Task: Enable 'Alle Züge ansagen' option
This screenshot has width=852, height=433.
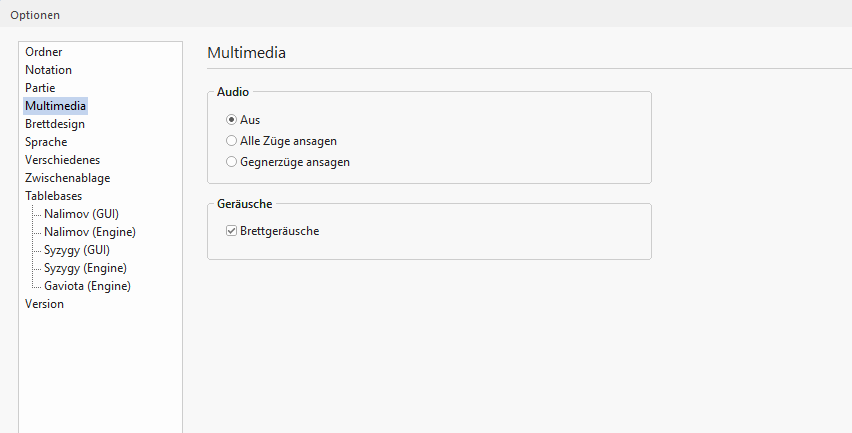Action: pyautogui.click(x=232, y=141)
